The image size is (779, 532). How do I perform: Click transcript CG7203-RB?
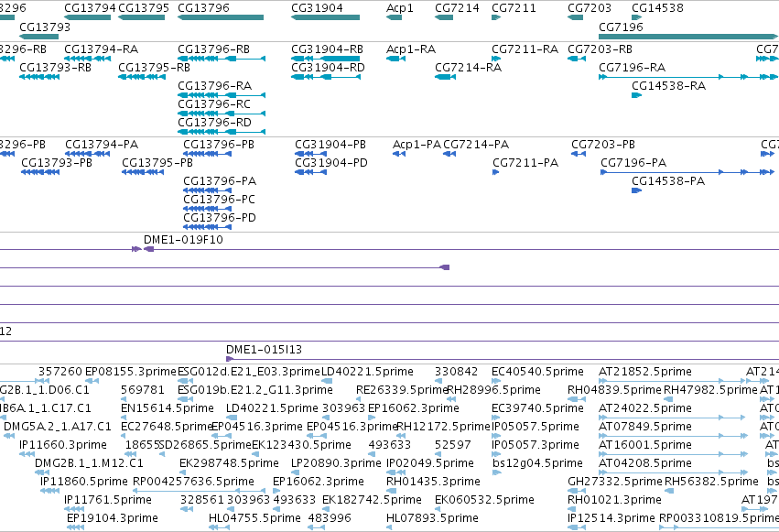click(600, 49)
